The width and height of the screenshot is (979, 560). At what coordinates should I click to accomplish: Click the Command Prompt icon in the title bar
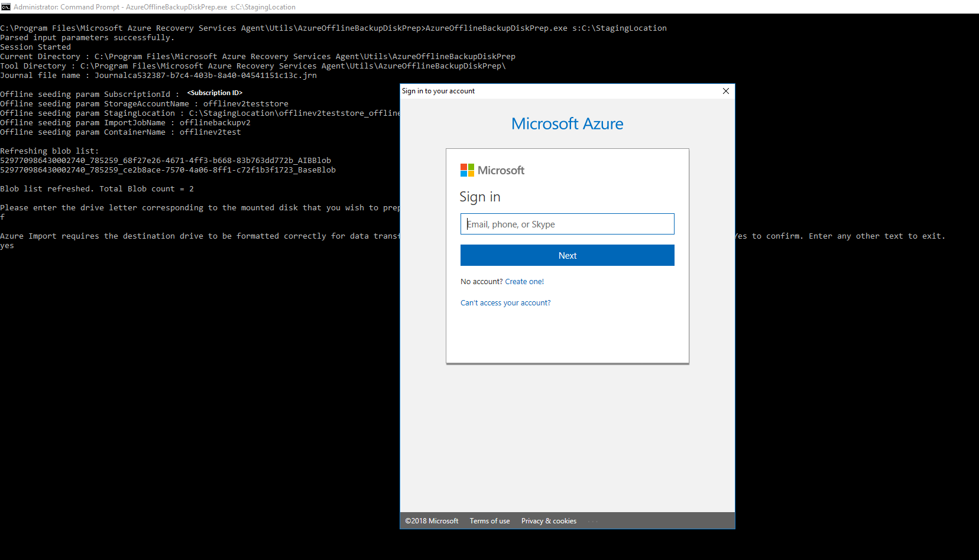click(x=6, y=6)
